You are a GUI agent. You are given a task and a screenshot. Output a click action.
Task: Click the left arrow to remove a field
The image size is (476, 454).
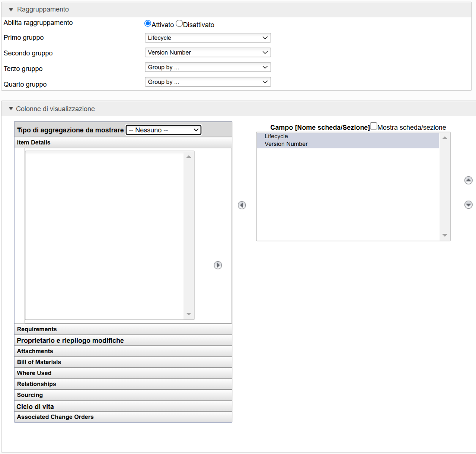pyautogui.click(x=242, y=205)
